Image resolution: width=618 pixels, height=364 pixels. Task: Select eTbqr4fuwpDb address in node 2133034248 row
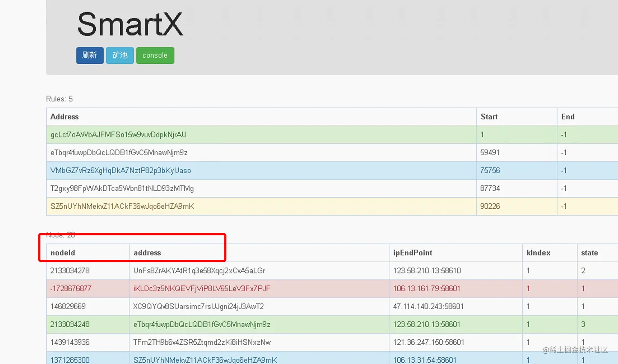pos(202,325)
